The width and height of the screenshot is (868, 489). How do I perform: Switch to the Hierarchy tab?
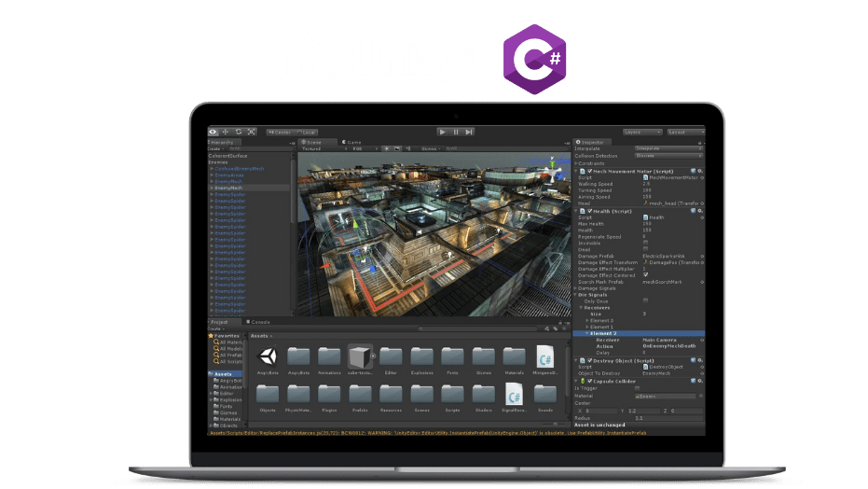(222, 143)
